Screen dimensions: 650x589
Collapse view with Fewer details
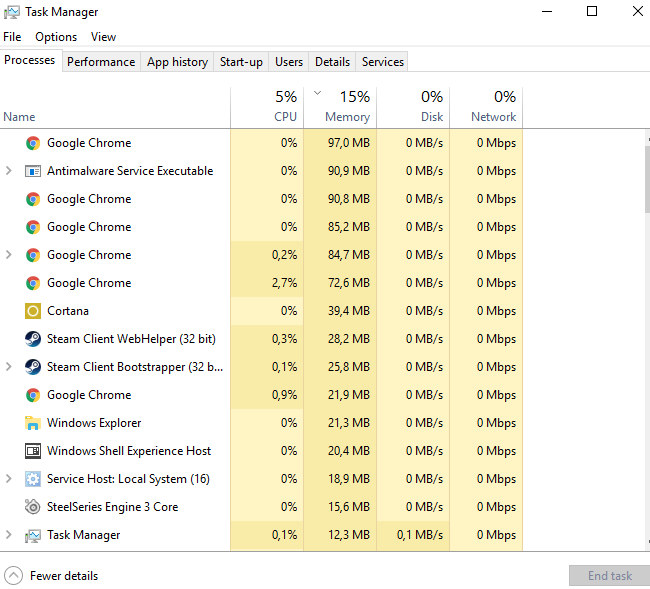51,576
